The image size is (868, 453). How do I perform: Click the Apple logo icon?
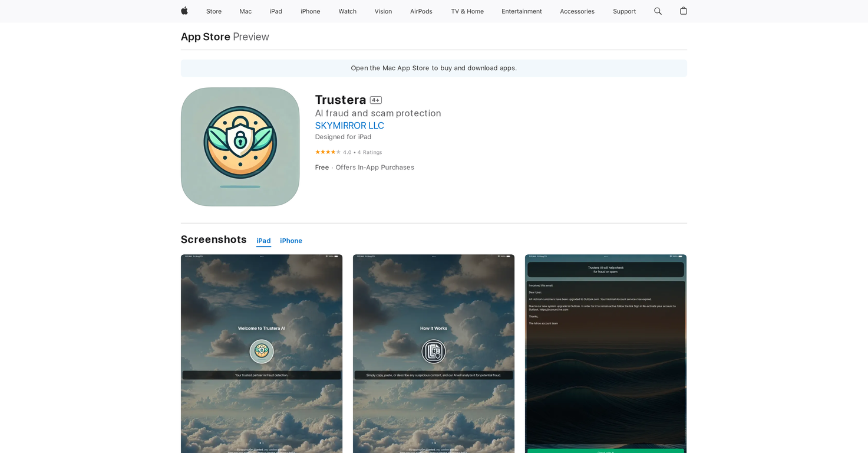coord(184,11)
